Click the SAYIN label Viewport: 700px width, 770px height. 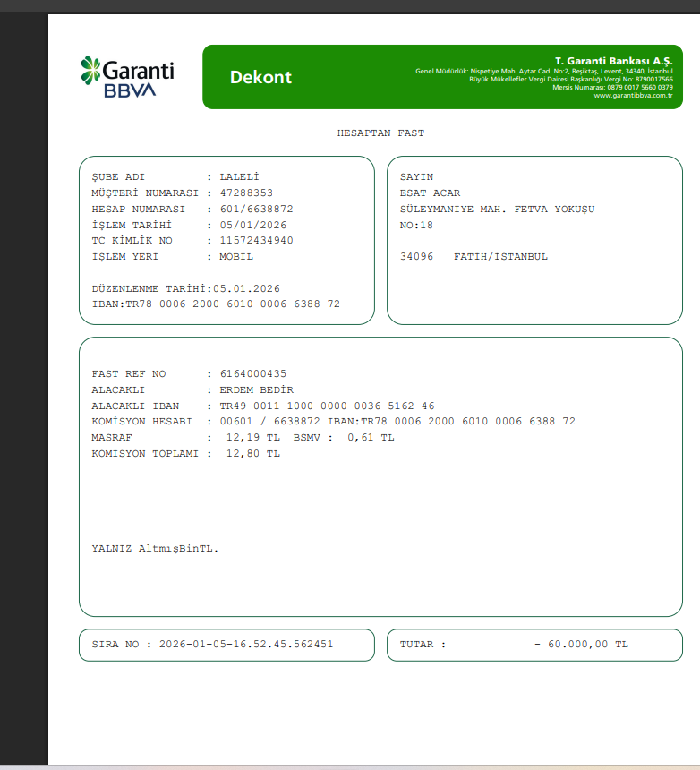(x=416, y=176)
